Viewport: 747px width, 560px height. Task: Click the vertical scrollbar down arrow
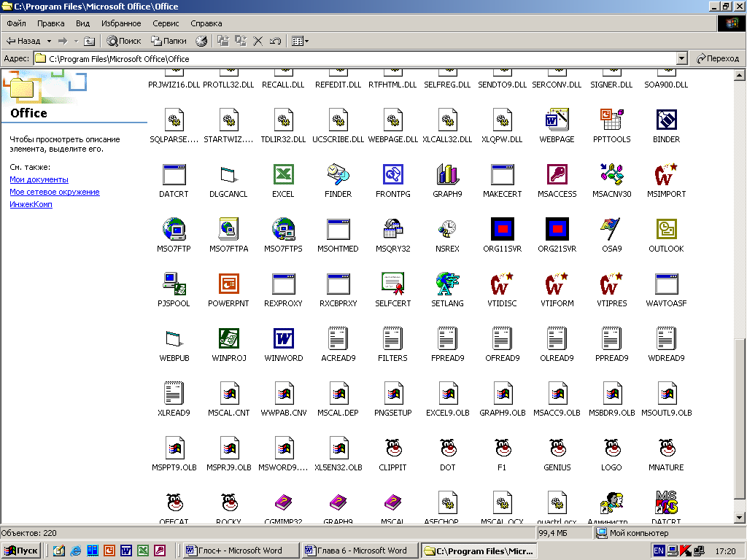coord(740,518)
